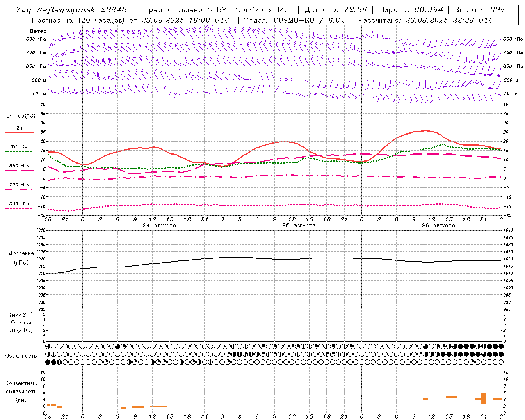Image resolution: width=525 pixels, height=420 pixels.
Task: Click 'Прогноз на 120 часа(ов)' forecast start text
Action: pos(79,20)
